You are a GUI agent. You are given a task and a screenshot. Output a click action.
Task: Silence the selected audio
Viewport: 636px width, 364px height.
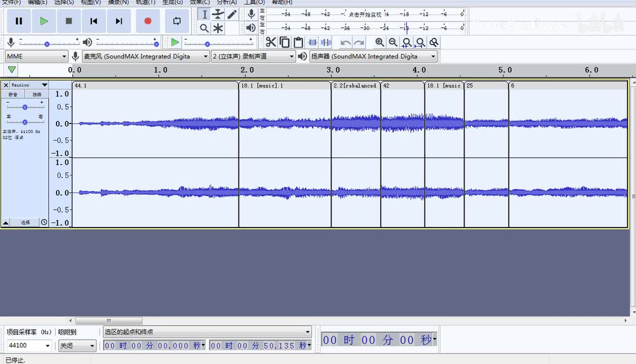click(327, 42)
